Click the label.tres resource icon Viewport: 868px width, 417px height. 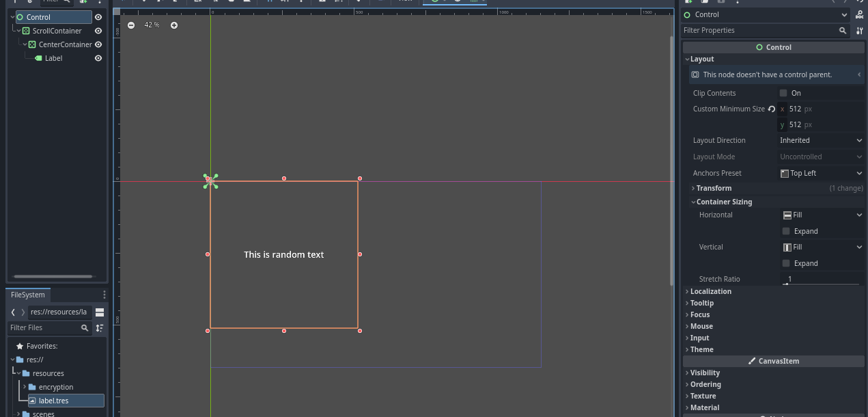click(32, 401)
